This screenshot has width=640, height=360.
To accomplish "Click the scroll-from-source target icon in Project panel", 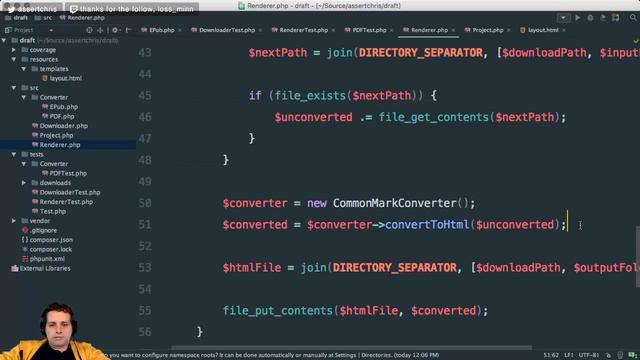I will click(x=89, y=30).
